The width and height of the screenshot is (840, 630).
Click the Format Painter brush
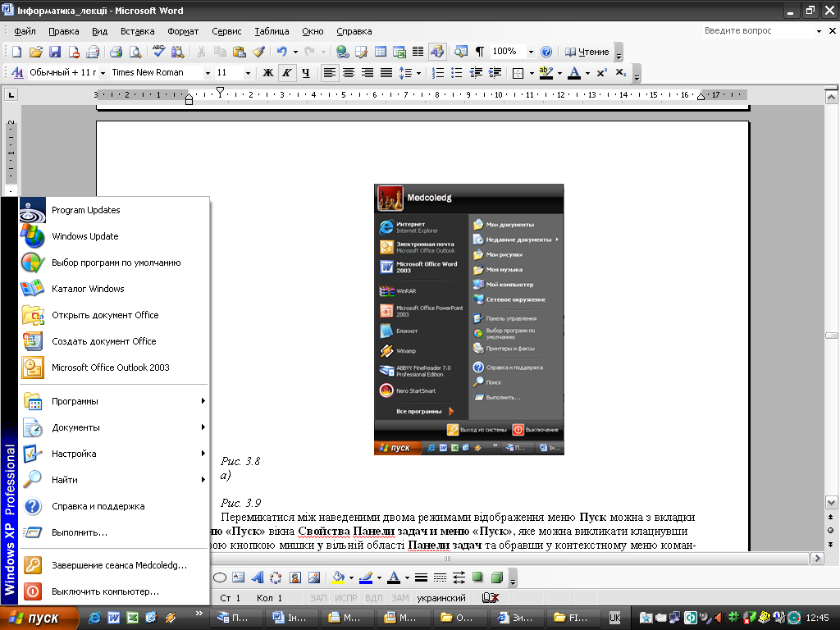258,52
